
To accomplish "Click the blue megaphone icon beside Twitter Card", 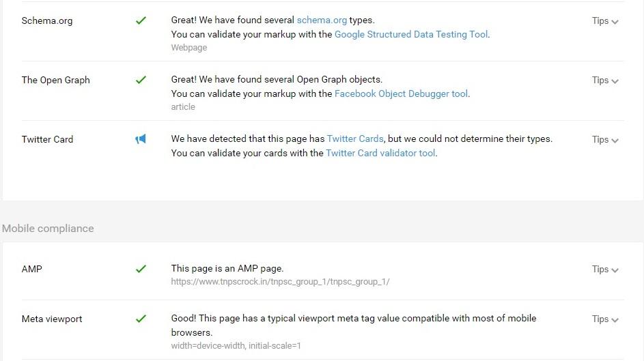I will [x=141, y=139].
